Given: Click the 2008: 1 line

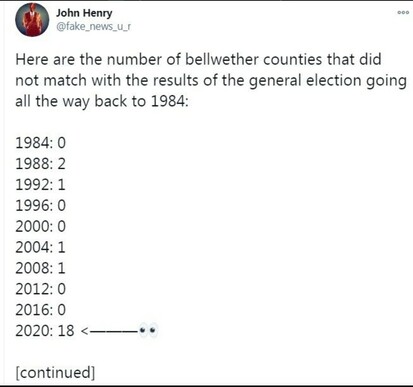Looking at the screenshot, I should (x=41, y=268).
